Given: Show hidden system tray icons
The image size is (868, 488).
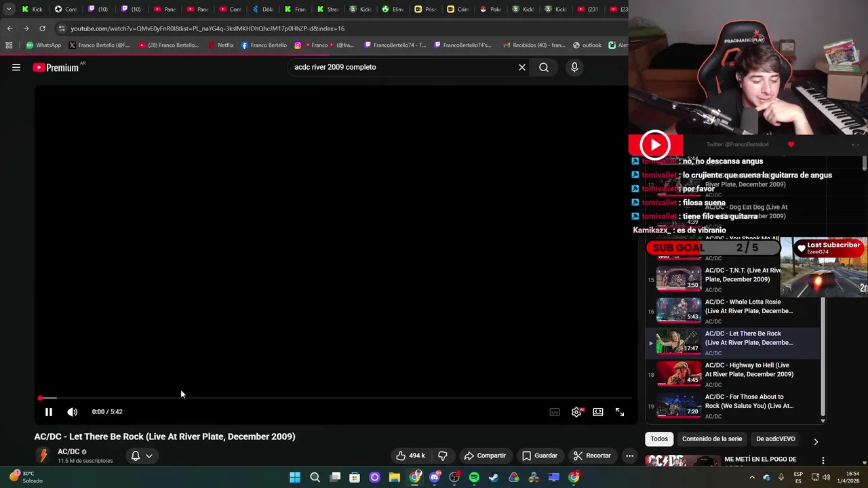Looking at the screenshot, I should coord(752,477).
